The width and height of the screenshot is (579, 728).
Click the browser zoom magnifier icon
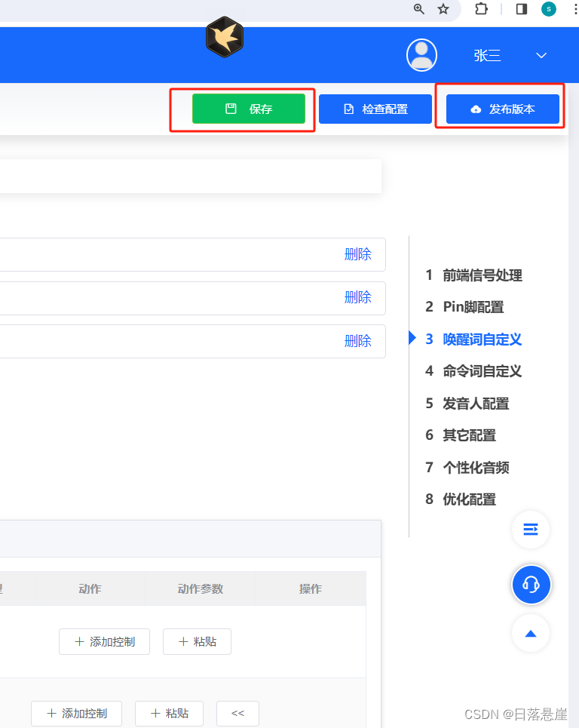click(418, 9)
